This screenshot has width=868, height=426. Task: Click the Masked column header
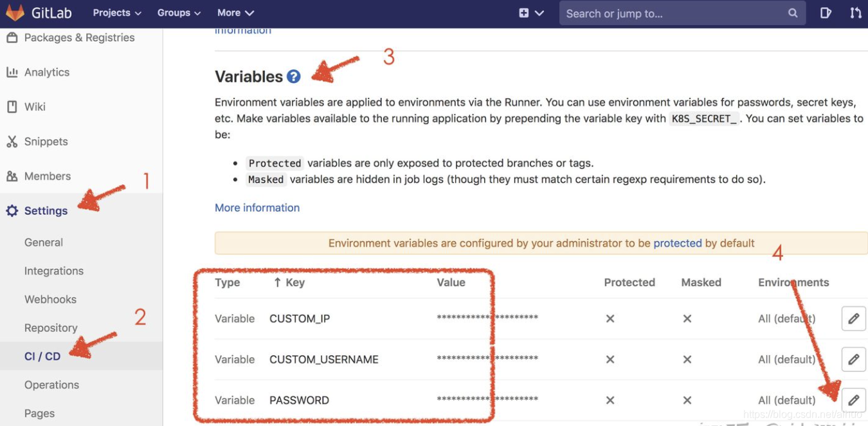coord(701,282)
